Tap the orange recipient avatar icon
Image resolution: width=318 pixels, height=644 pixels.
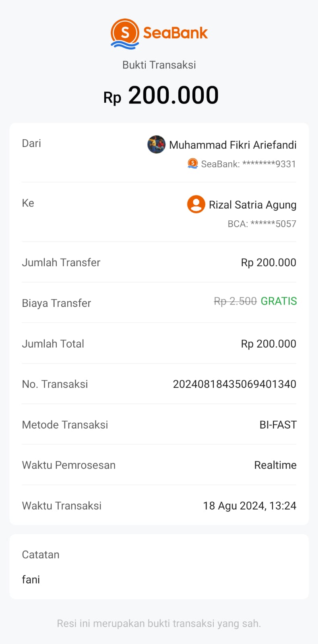point(196,204)
